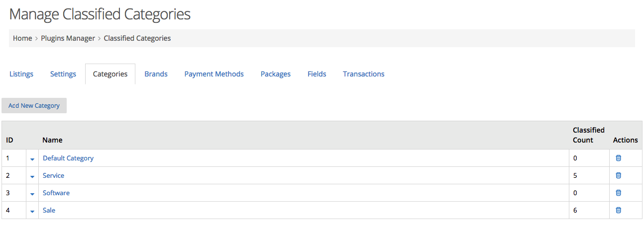Expand dropdown arrow next to Software
The height and width of the screenshot is (226, 644).
coord(32,194)
